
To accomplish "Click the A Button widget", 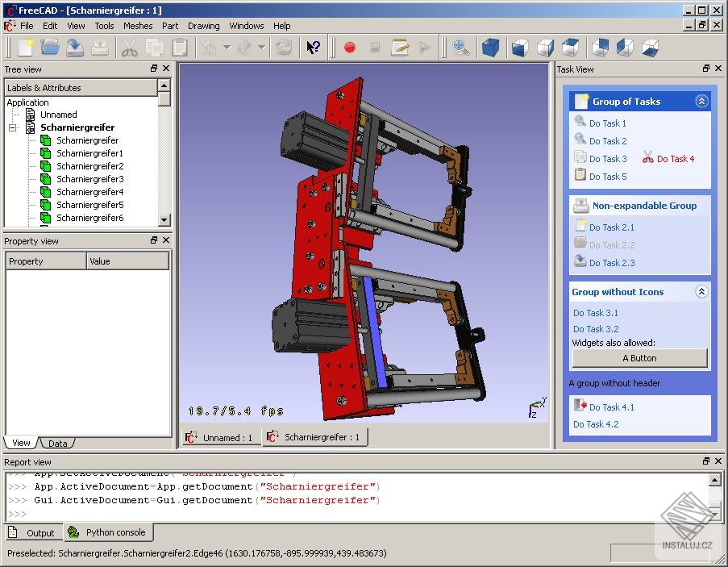I will tap(639, 357).
